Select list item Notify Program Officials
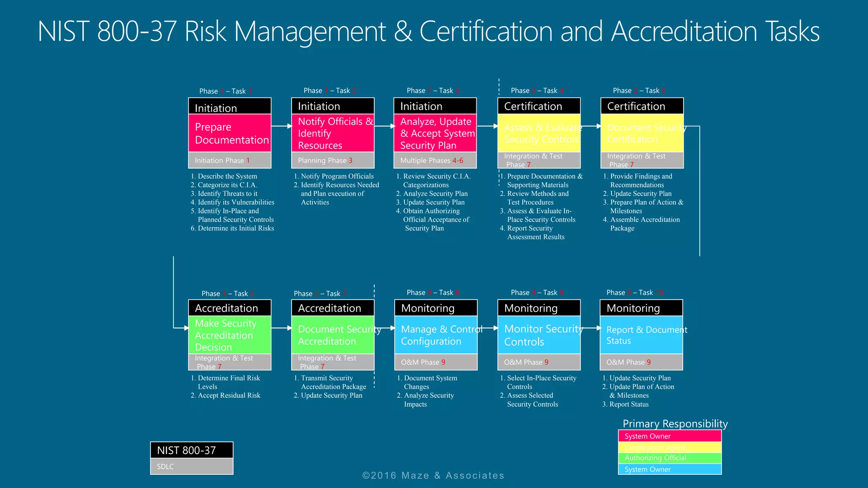 coord(334,176)
